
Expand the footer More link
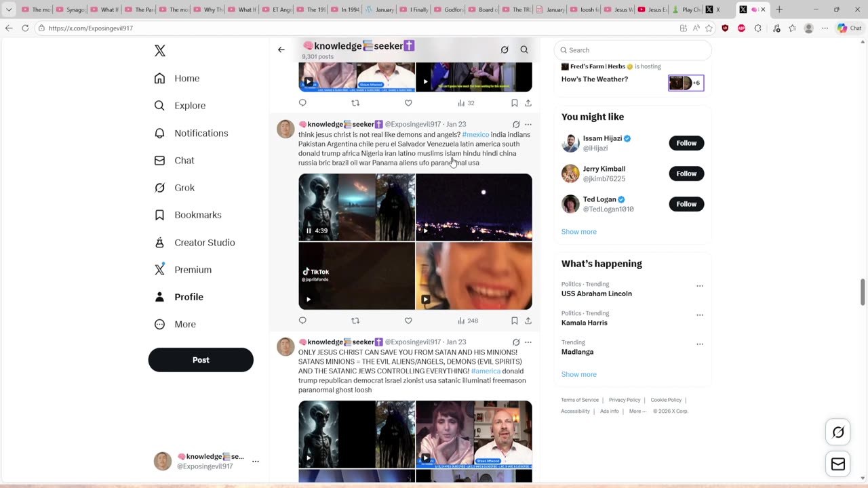click(x=637, y=411)
